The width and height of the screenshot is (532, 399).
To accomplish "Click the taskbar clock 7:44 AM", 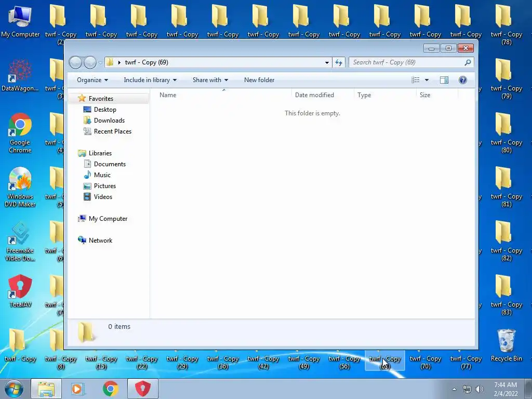I will point(506,389).
